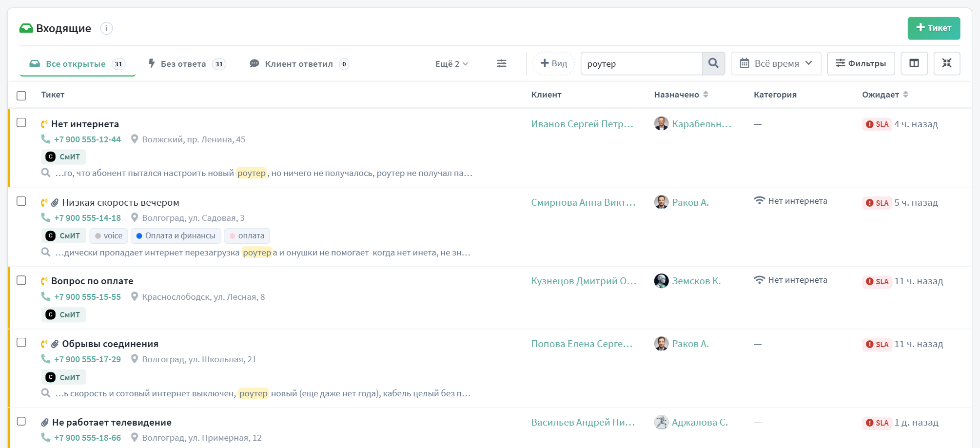Click the СмИТ tag on Вопрос по оплате

tap(63, 314)
